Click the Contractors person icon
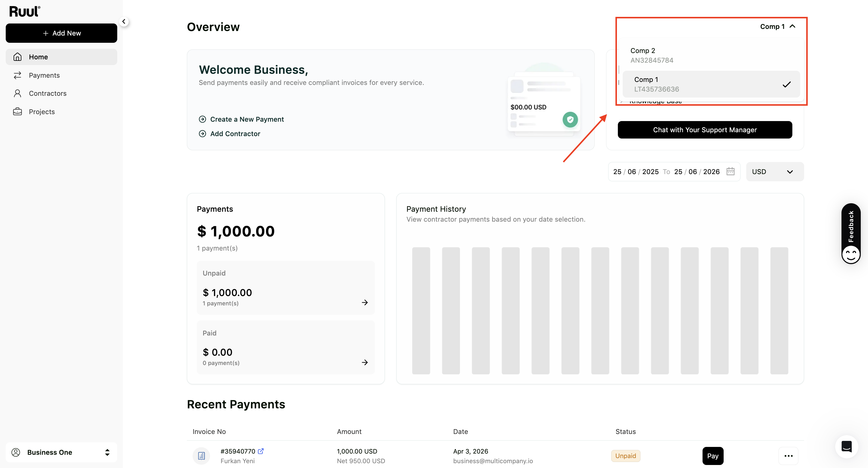 coord(17,93)
